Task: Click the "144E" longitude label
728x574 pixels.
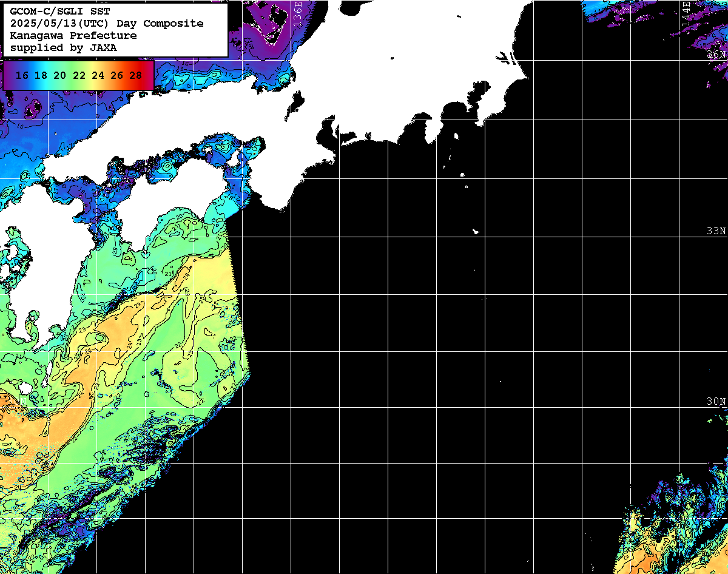Action: (x=686, y=13)
